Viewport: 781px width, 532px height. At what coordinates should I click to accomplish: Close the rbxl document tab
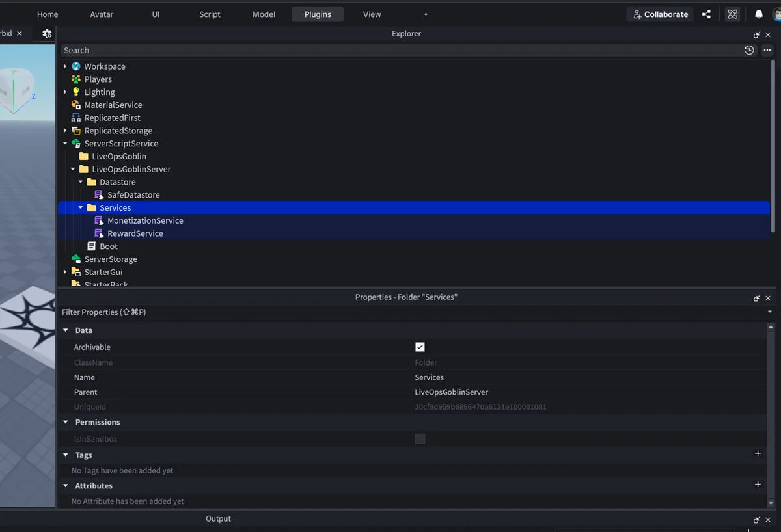coord(20,33)
